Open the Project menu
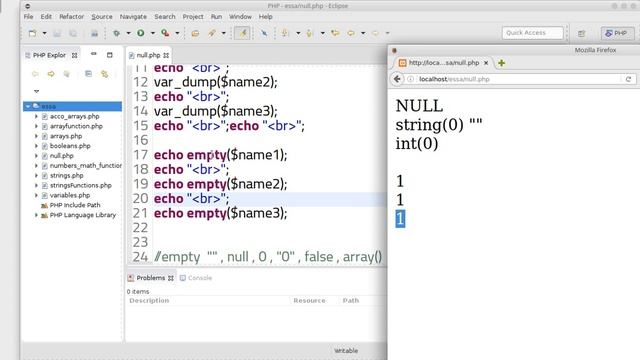The height and width of the screenshot is (360, 640). [x=193, y=17]
